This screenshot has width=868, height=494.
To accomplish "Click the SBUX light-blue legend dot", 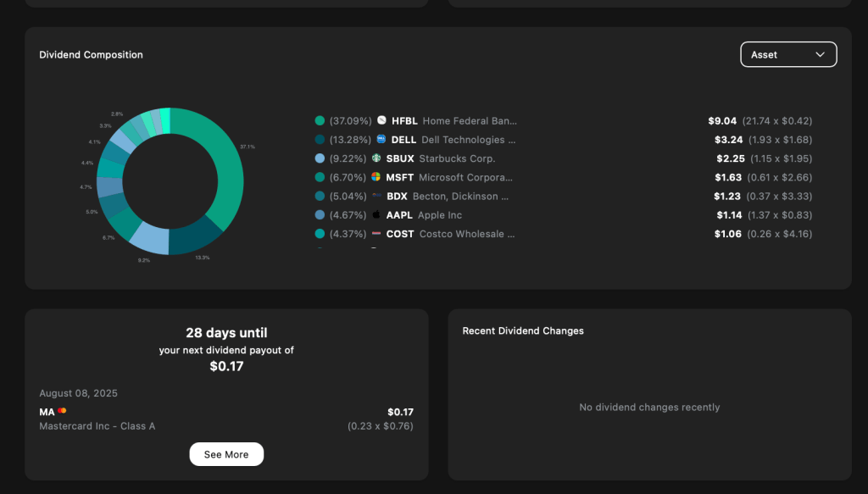I will pos(320,158).
